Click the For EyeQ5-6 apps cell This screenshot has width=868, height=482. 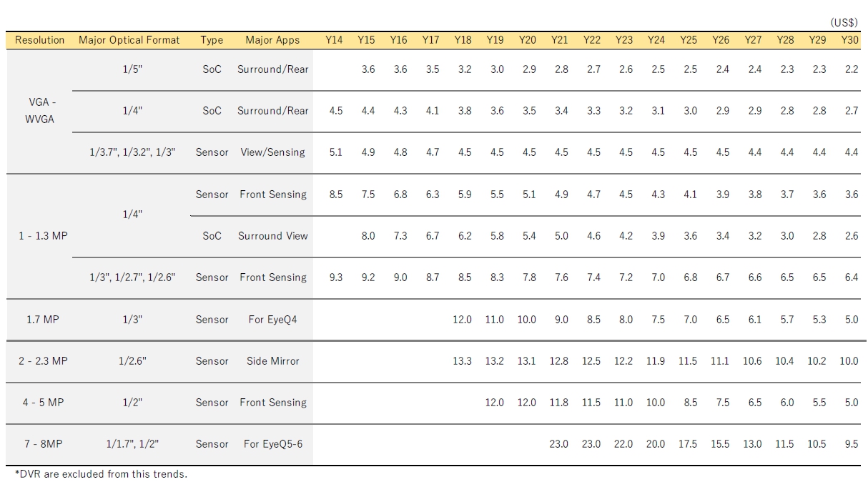click(x=273, y=443)
